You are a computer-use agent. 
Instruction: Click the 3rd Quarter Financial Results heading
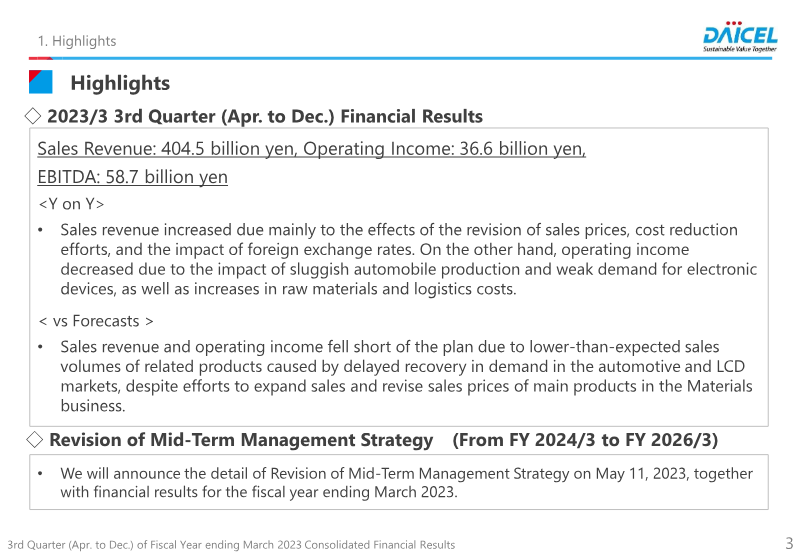point(265,117)
